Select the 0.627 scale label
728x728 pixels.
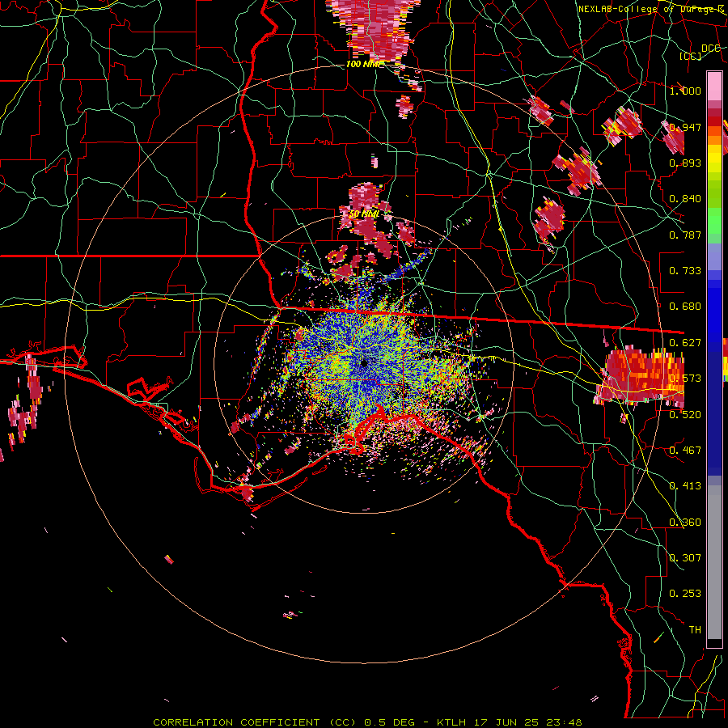tap(685, 343)
